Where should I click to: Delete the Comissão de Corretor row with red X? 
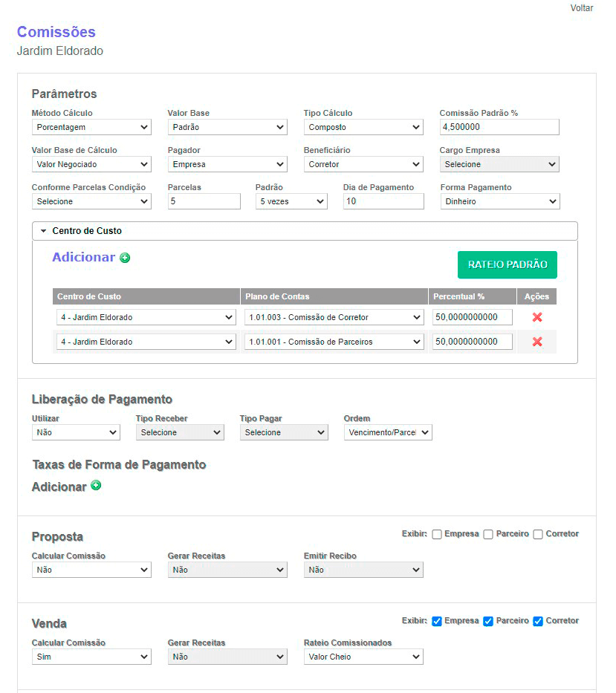click(x=536, y=317)
